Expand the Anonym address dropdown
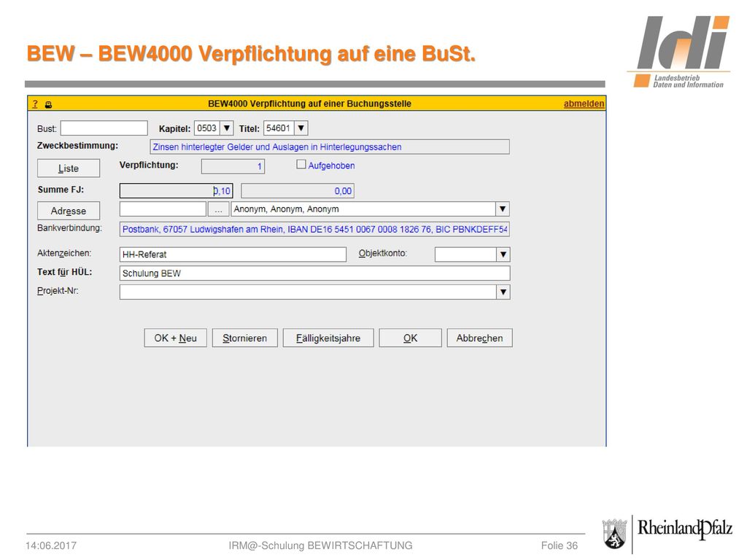 click(502, 209)
